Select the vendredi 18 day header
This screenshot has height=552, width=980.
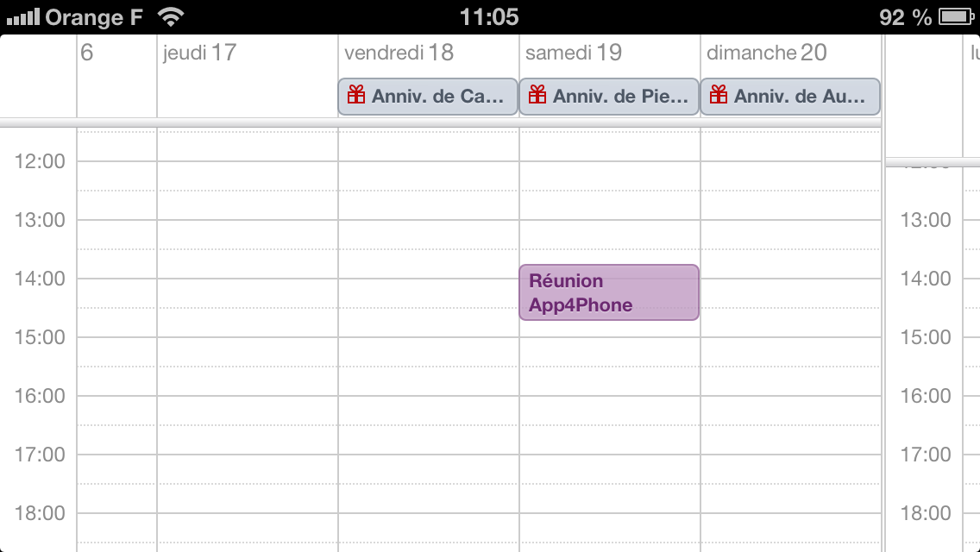[399, 53]
